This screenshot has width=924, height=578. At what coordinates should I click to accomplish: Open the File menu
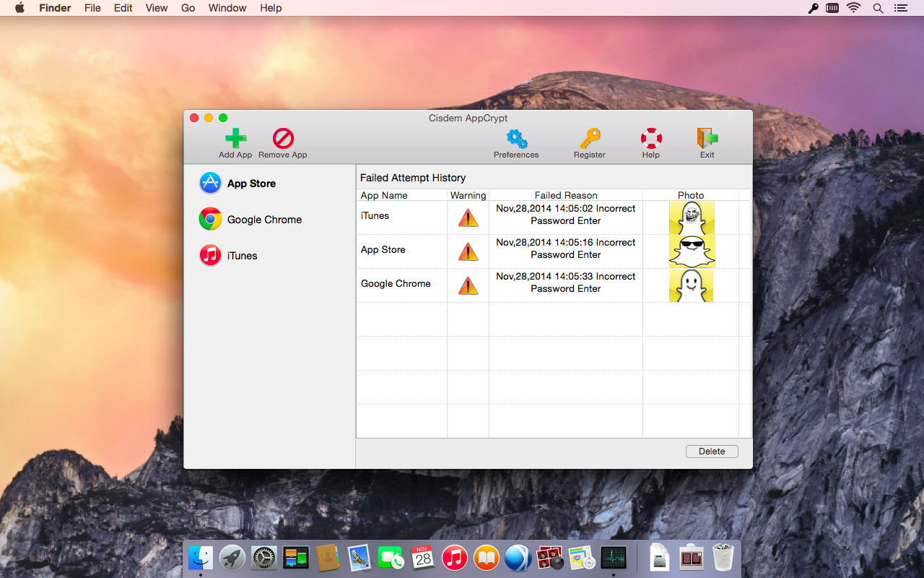point(92,8)
